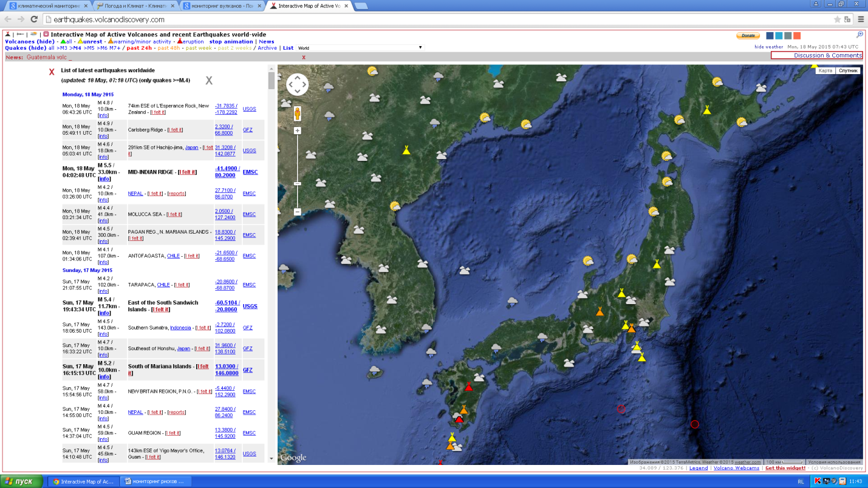Toggle Quakes (hide) visibility
The image size is (868, 488).
26,48
